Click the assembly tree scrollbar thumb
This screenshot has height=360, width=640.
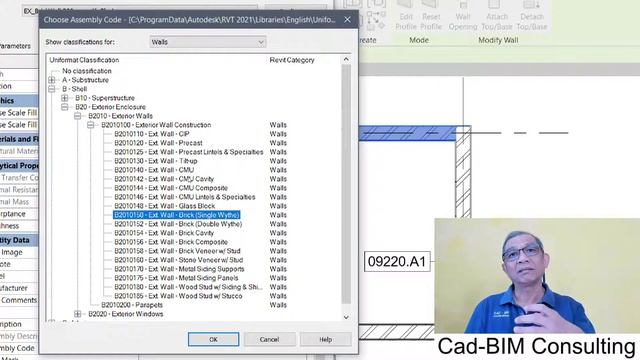346,184
